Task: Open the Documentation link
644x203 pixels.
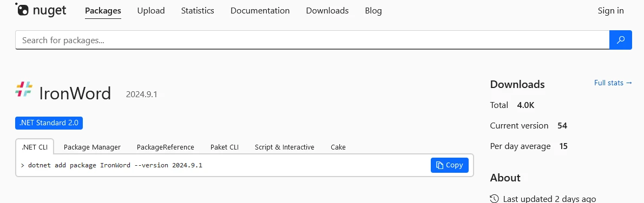Action: 260,11
